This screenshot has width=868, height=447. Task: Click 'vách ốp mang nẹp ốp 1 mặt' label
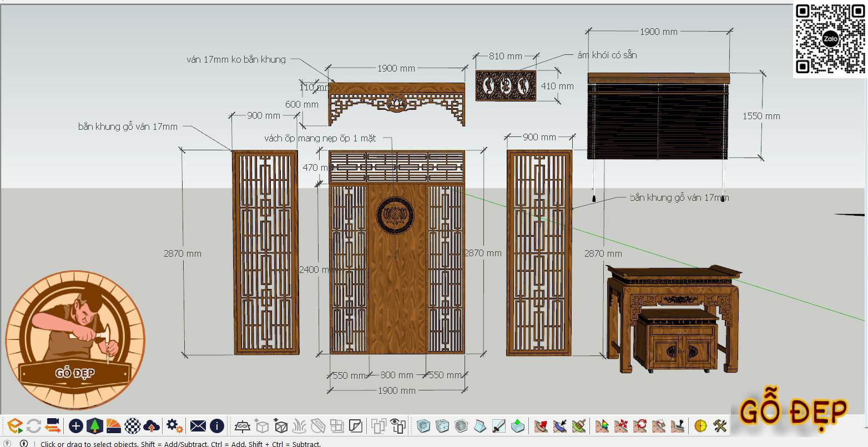tap(320, 138)
